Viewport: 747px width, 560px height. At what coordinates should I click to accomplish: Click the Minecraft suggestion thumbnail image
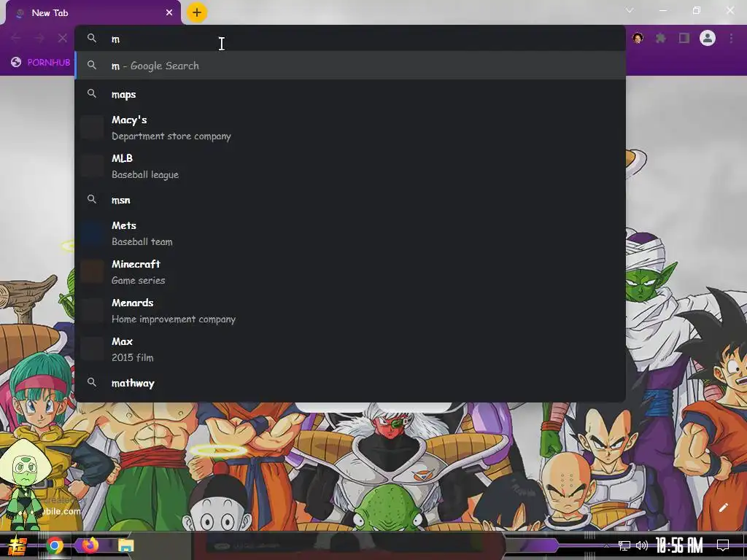92,272
